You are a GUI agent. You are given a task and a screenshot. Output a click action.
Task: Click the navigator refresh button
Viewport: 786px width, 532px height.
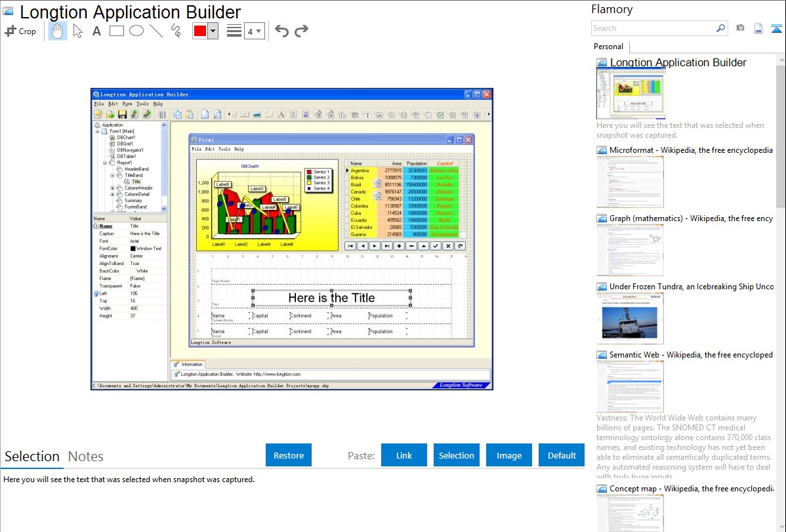pyautogui.click(x=460, y=246)
